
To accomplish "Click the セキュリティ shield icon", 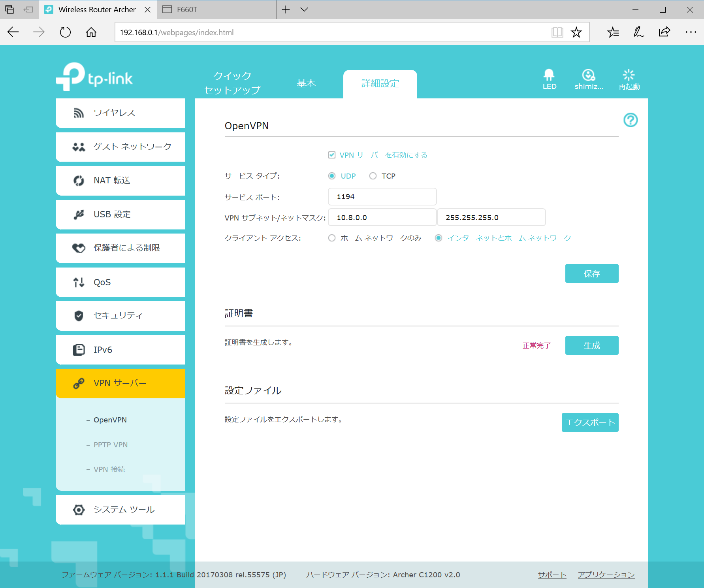I will [x=79, y=316].
